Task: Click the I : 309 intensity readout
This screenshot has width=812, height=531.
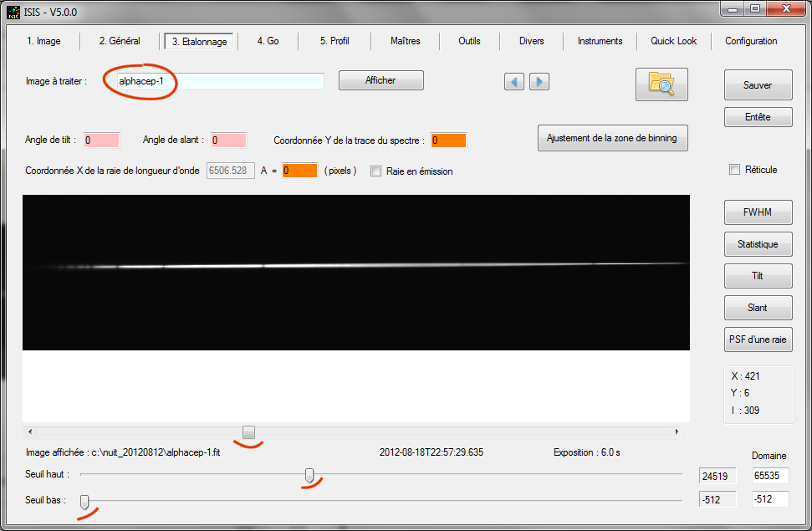Action: coord(745,411)
